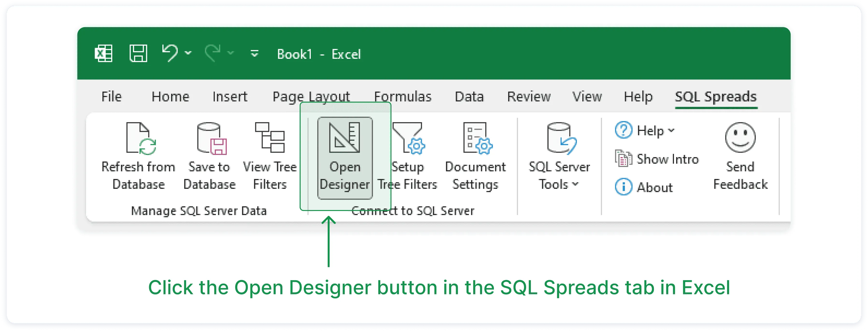Click the Save disk icon in the title bar
868x331 pixels.
point(138,54)
